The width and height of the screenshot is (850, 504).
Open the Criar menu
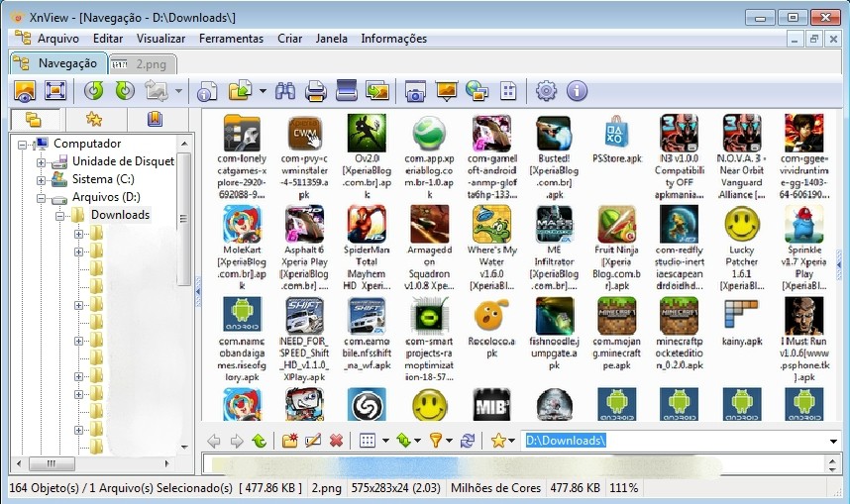290,39
